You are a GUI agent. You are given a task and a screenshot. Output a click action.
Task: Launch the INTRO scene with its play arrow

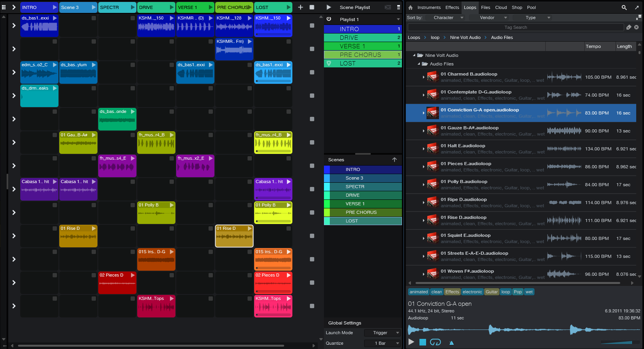55,7
